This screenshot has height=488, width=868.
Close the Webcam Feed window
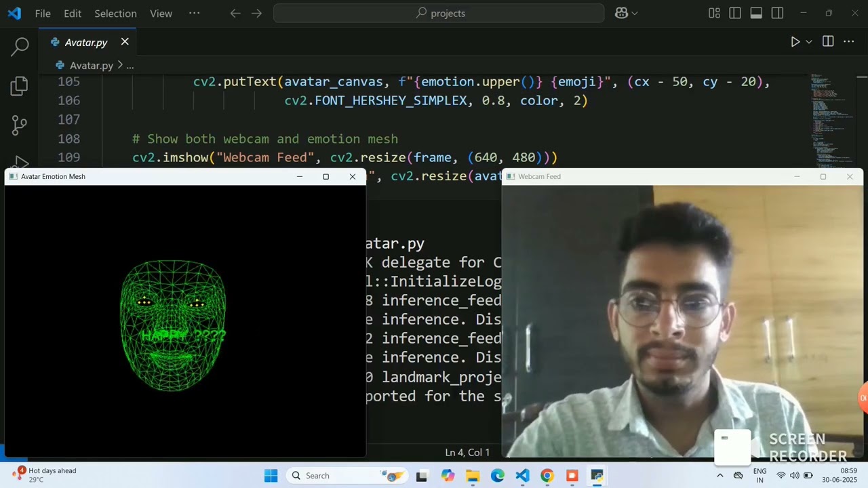pyautogui.click(x=850, y=176)
